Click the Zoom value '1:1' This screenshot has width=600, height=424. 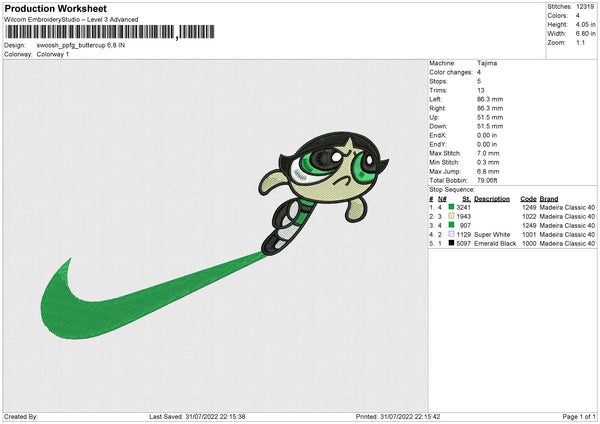pos(580,42)
